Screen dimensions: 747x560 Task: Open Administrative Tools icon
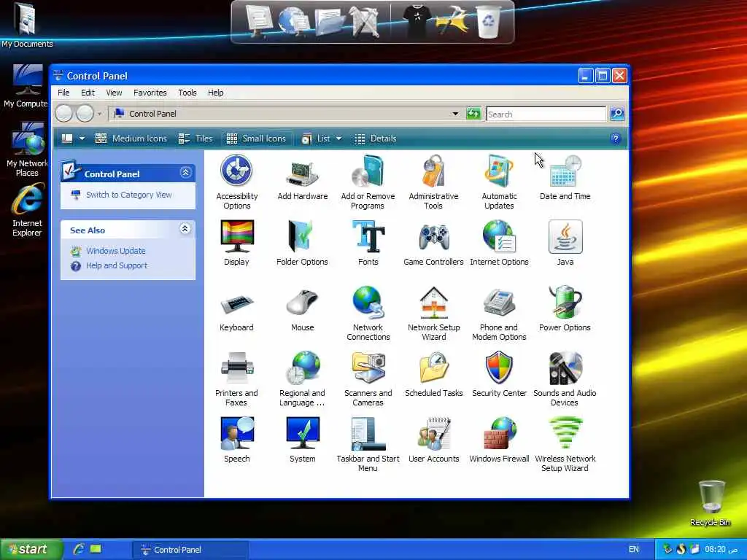click(x=433, y=182)
